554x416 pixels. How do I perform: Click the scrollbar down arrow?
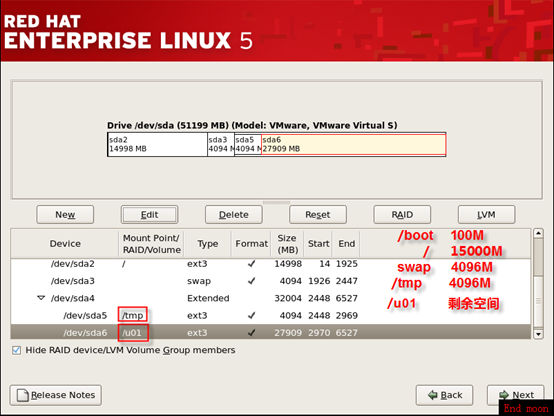[x=538, y=334]
